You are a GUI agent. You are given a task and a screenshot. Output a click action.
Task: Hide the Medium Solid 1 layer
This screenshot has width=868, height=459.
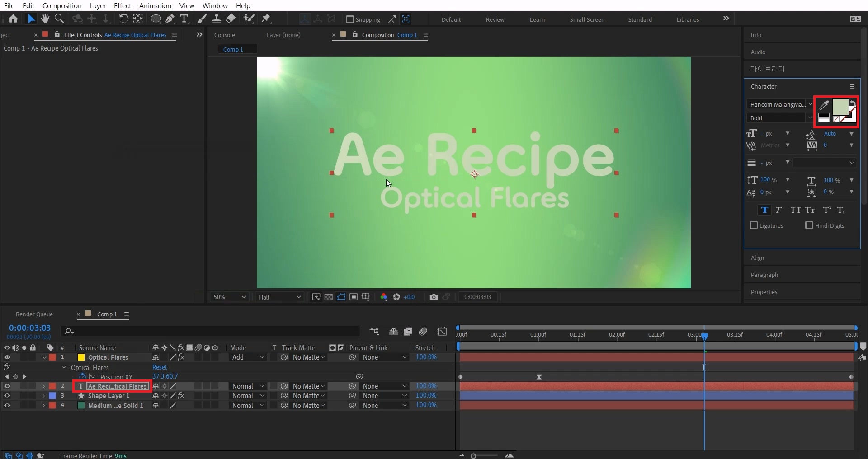(x=7, y=406)
